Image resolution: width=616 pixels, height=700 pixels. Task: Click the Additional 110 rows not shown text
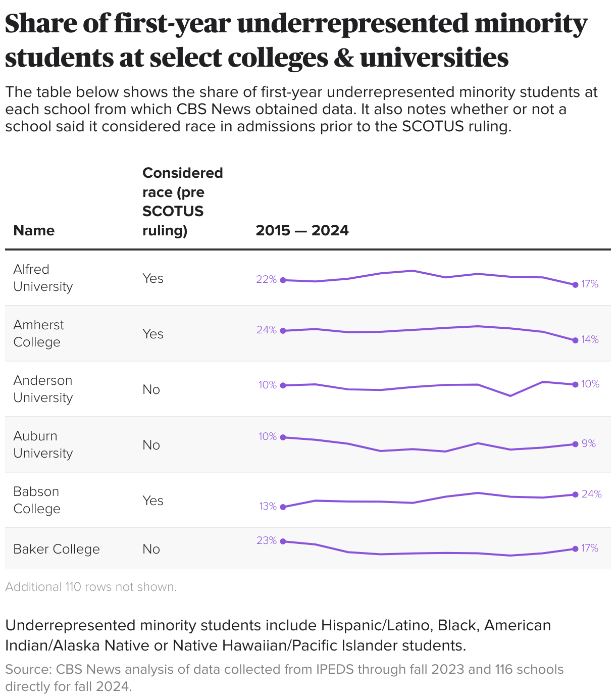pos(91,587)
